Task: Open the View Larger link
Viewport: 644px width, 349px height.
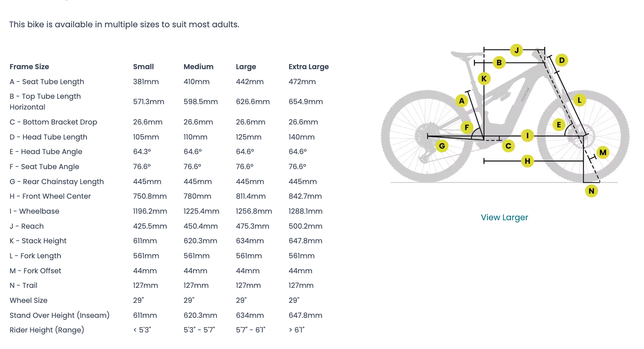Action: pyautogui.click(x=504, y=218)
